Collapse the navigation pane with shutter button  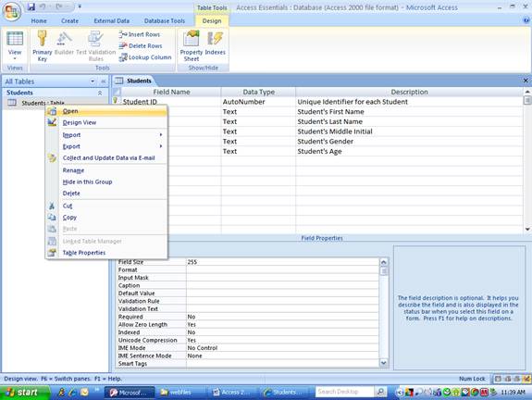click(103, 81)
